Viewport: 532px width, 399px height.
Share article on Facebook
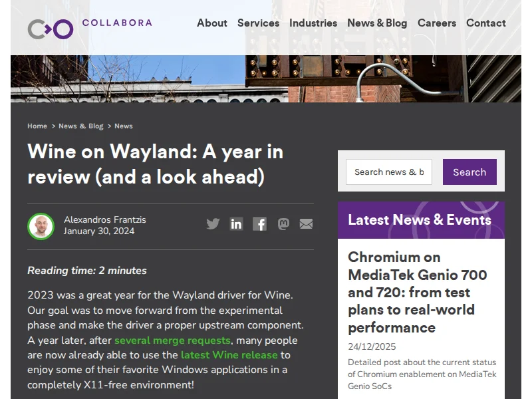259,224
